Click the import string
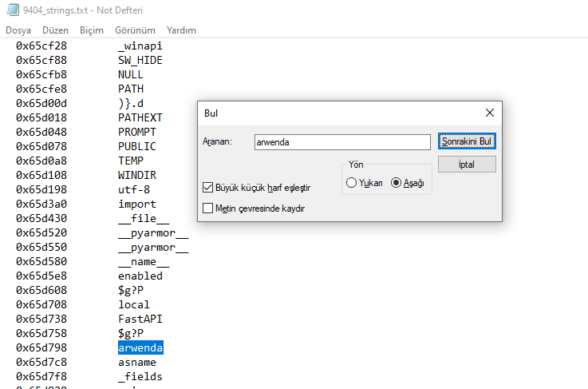Viewport: 588px width, 389px height. click(137, 204)
